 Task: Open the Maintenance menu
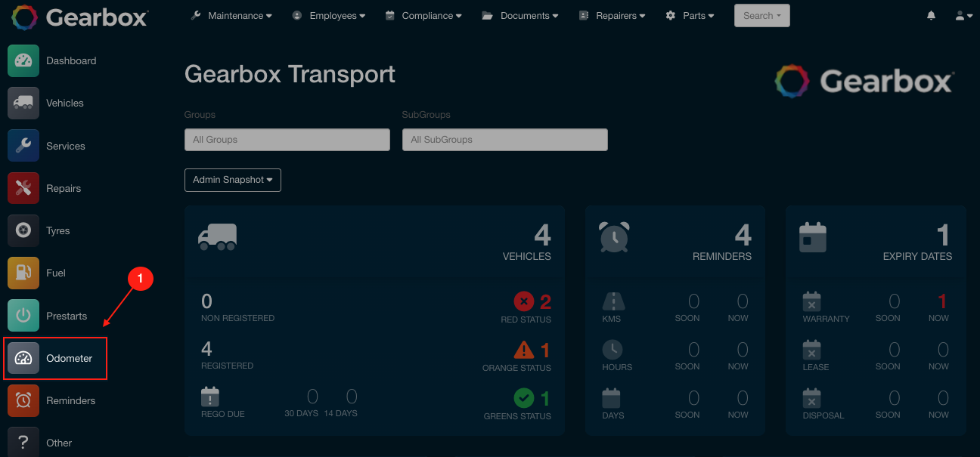[231, 16]
